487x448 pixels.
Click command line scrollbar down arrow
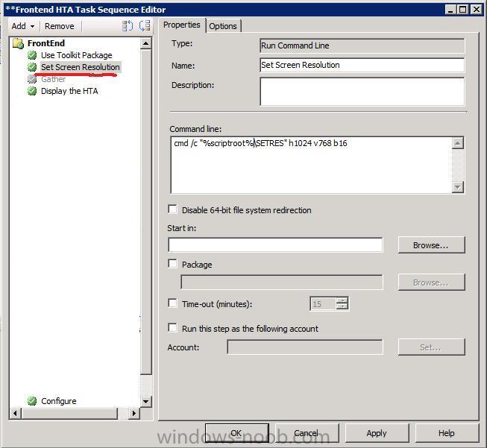coord(458,187)
